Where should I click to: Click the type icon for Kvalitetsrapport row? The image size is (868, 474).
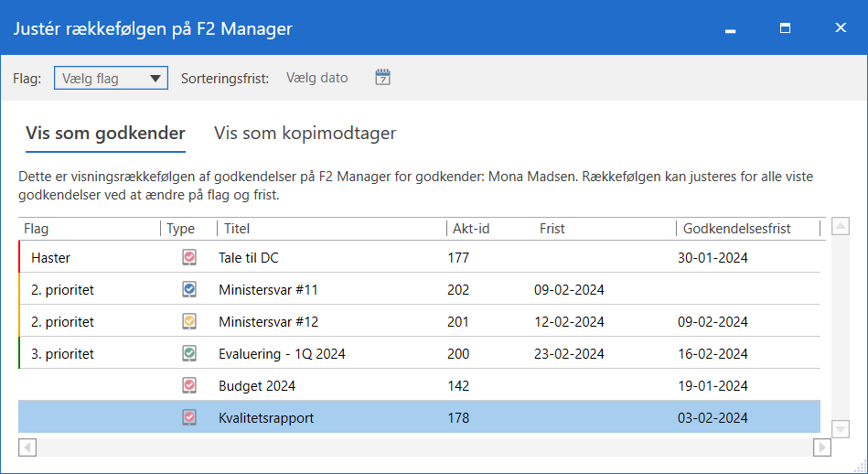click(x=189, y=418)
